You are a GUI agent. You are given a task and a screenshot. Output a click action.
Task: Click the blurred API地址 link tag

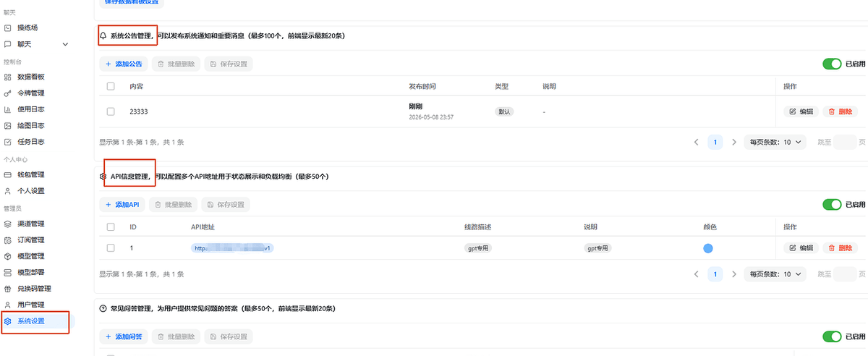(x=232, y=247)
